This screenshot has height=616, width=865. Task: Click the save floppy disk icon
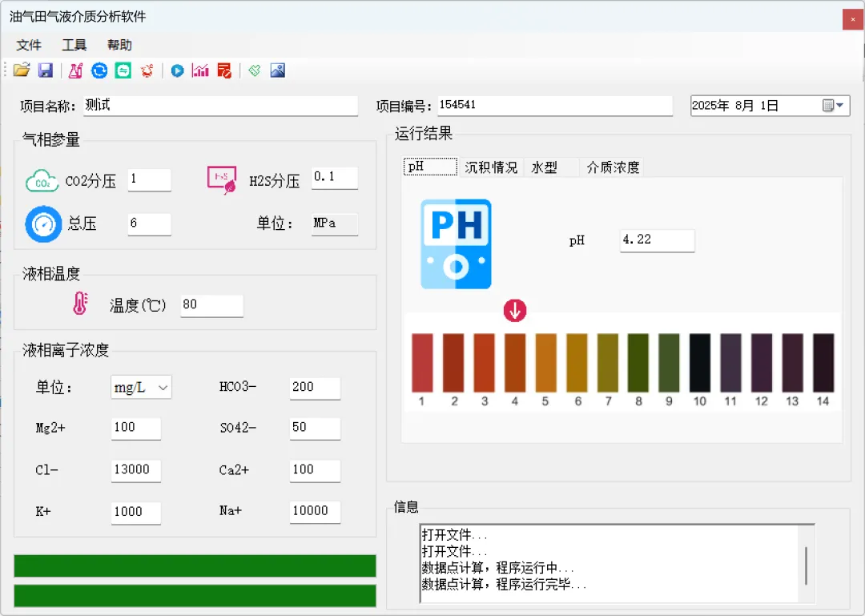(46, 70)
